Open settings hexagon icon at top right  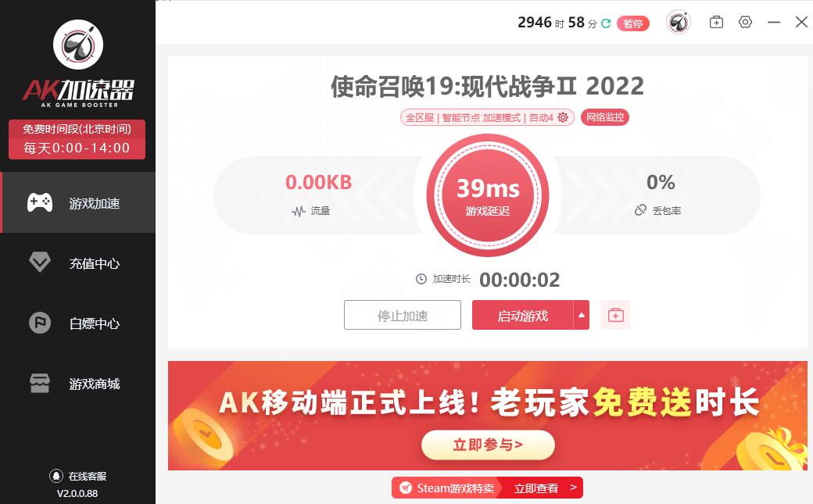(745, 22)
